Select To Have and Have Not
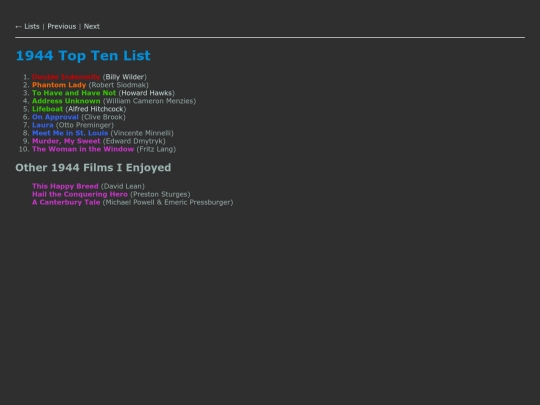 74,93
